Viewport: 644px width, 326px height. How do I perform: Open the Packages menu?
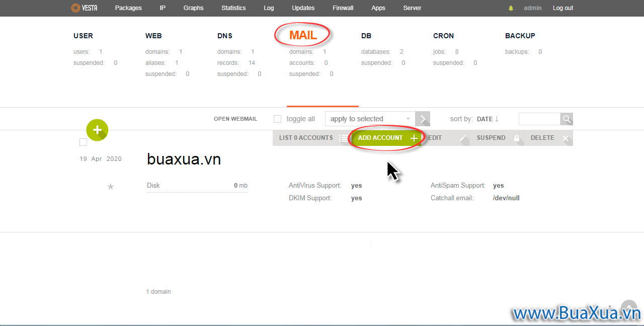pos(128,8)
